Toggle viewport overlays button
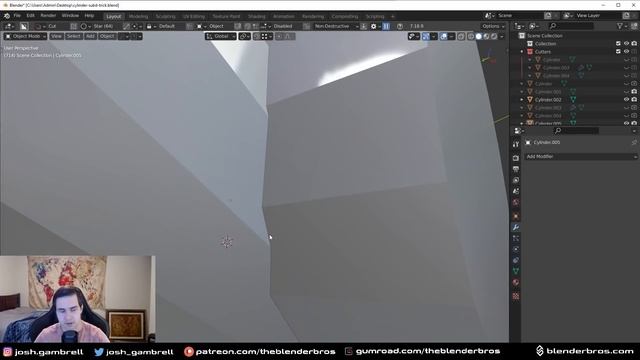The image size is (640, 360). coord(444,36)
